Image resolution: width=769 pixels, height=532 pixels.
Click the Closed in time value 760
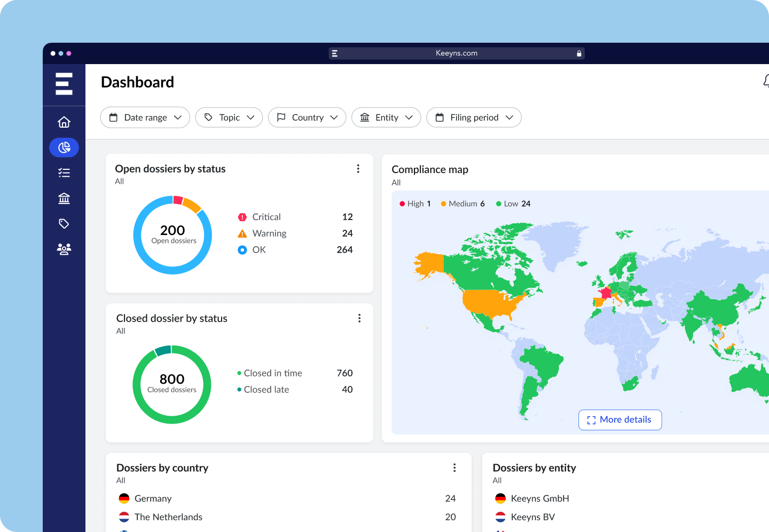345,373
